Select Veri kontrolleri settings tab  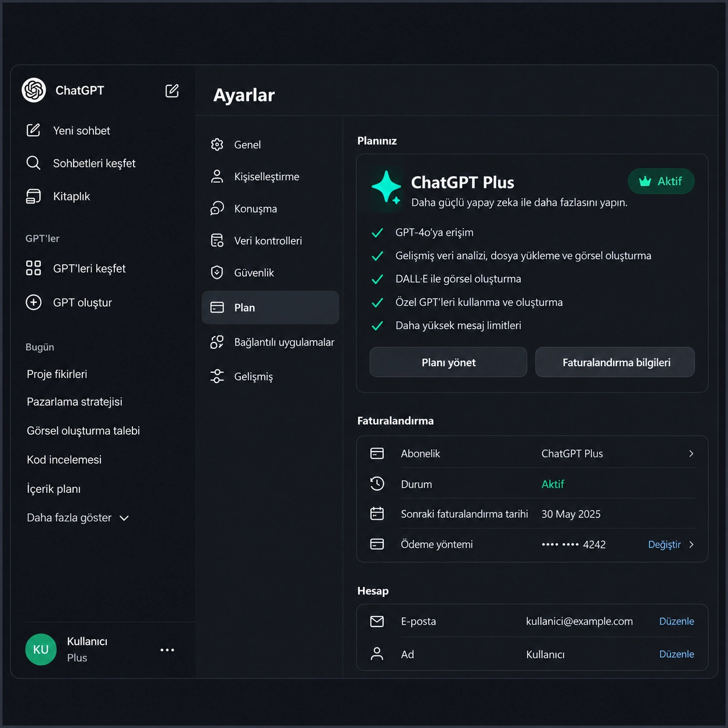click(x=271, y=240)
